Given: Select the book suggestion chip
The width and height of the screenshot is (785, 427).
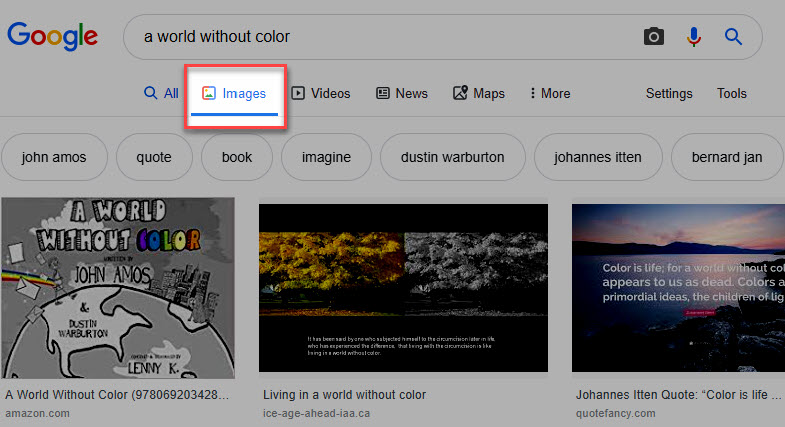Looking at the screenshot, I should click(x=237, y=157).
